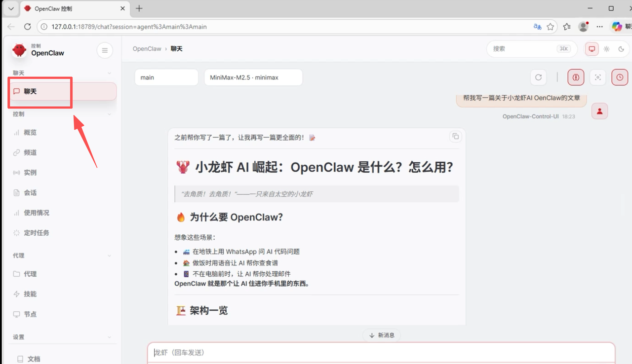632x364 pixels.
Task: Click the 架构一览 heading
Action: pos(201,310)
